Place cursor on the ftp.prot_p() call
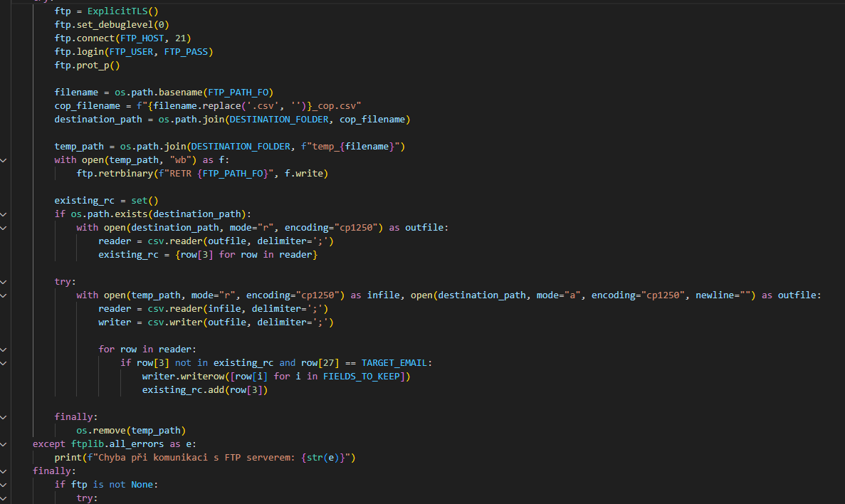The image size is (845, 504). pos(87,65)
